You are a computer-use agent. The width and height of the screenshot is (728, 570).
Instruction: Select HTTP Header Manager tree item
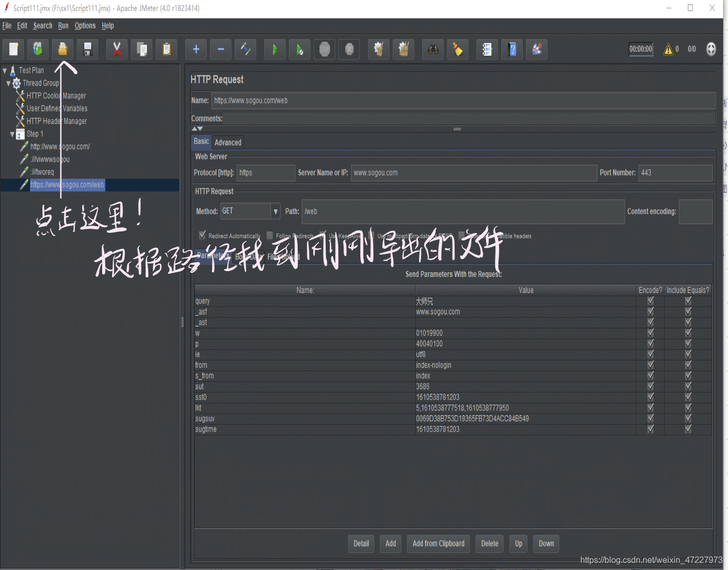(x=57, y=121)
